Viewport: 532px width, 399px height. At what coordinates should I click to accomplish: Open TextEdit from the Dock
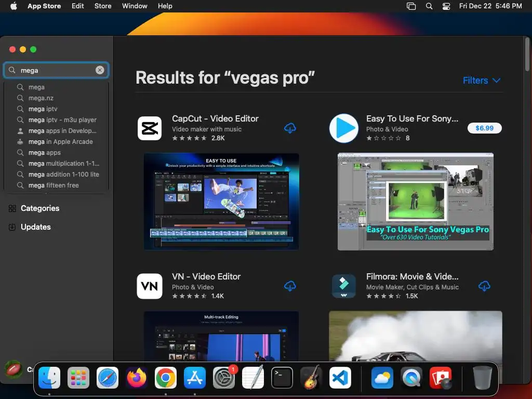[x=253, y=378]
